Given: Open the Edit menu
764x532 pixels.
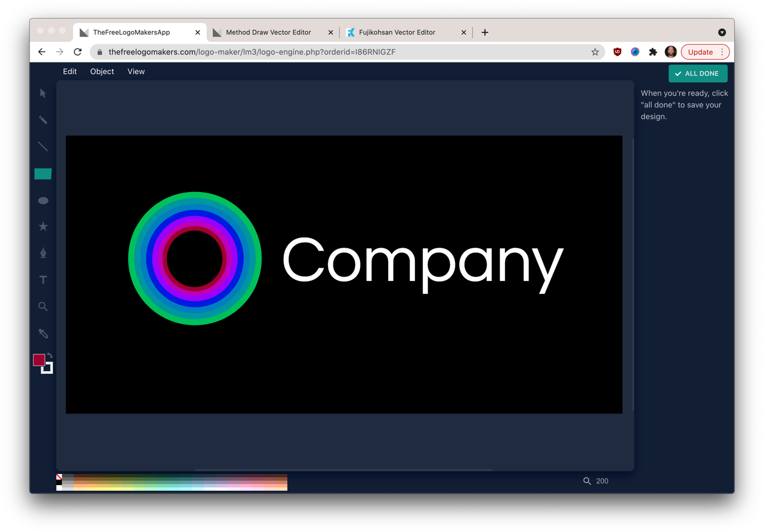Looking at the screenshot, I should (70, 71).
